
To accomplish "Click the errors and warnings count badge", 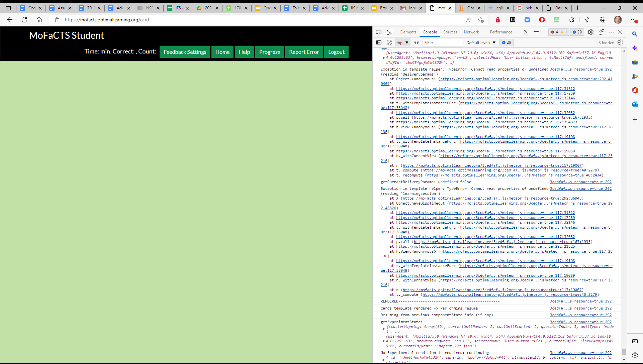I will pyautogui.click(x=558, y=32).
